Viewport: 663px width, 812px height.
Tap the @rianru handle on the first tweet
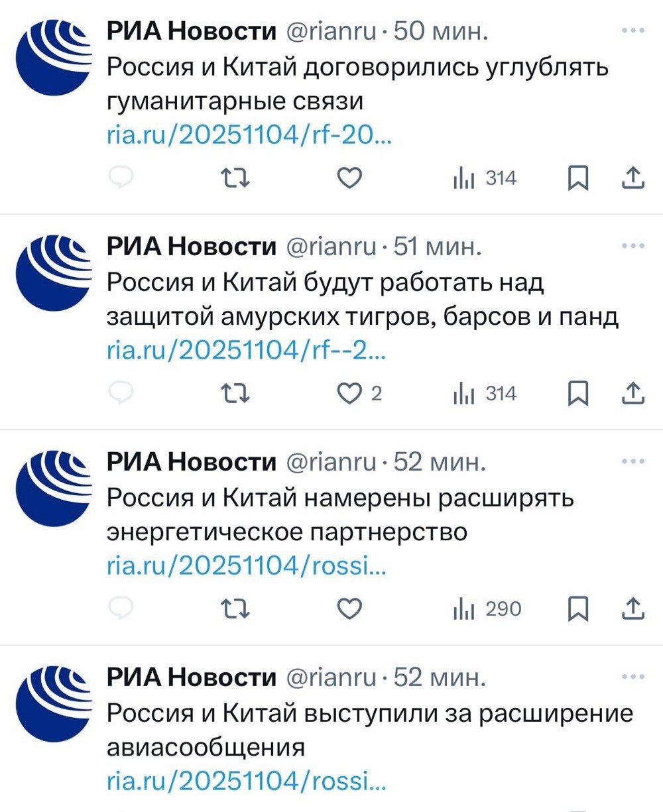[331, 31]
